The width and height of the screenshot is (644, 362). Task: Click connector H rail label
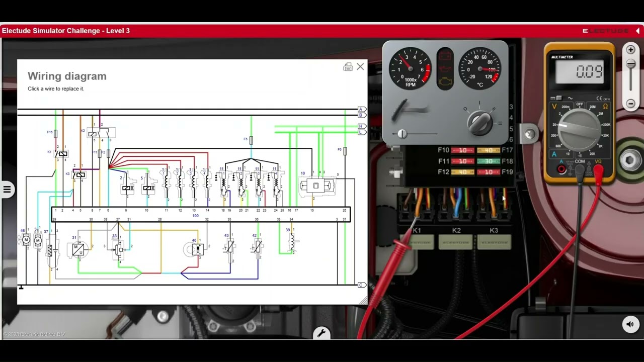pyautogui.click(x=362, y=126)
